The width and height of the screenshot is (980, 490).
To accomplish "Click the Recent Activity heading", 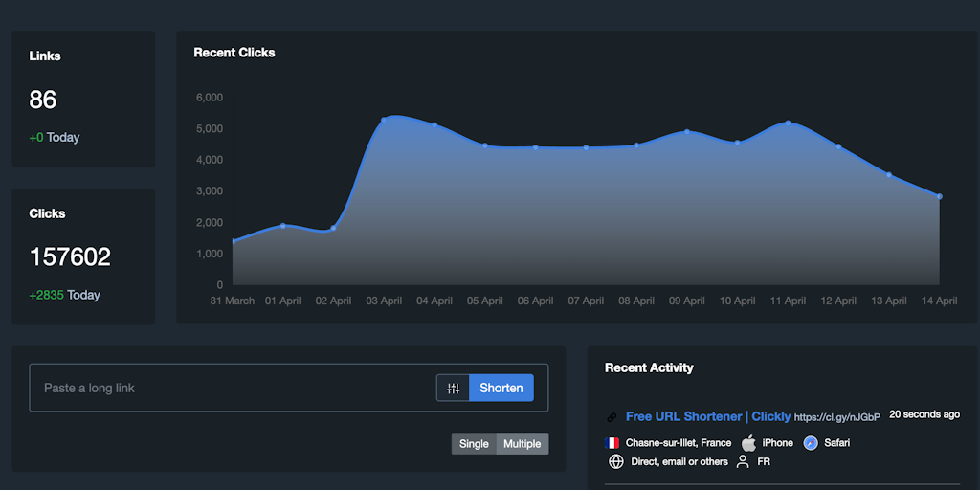I will coord(650,368).
